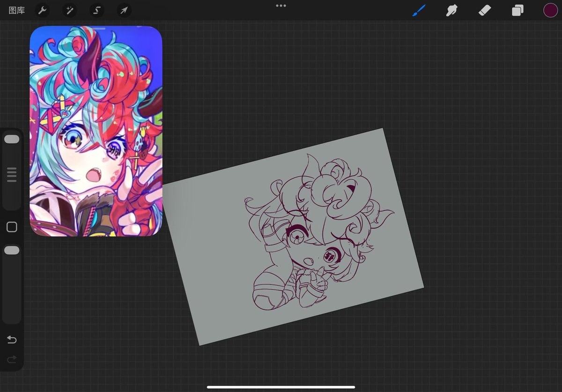562x392 pixels.
Task: Select the Smudge tool
Action: coord(451,10)
